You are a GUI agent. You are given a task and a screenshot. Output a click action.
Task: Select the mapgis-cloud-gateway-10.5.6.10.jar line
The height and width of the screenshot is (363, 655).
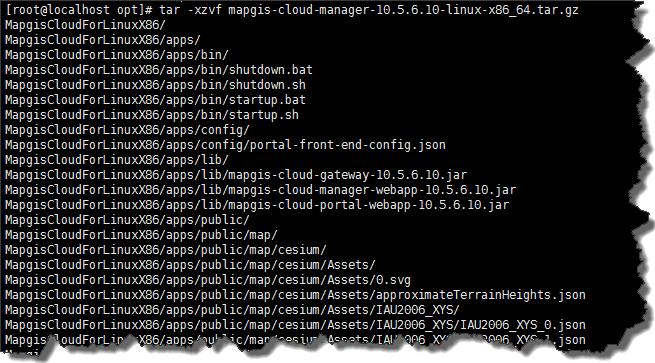tap(236, 175)
